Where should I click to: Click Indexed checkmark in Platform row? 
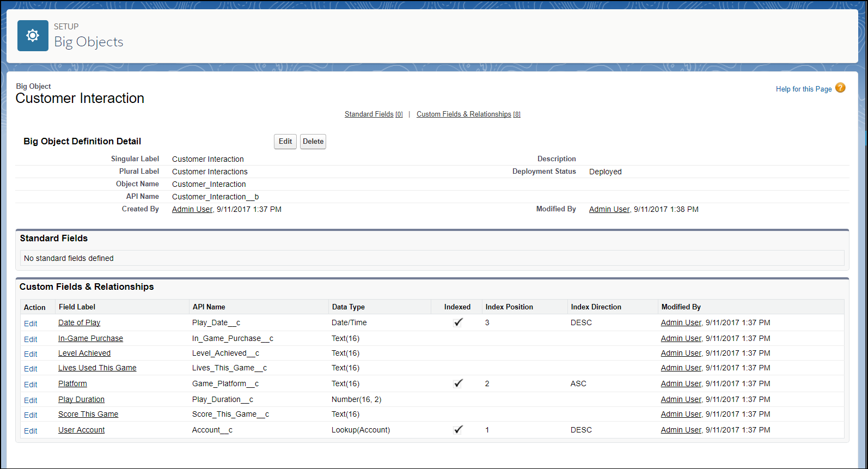tap(458, 383)
